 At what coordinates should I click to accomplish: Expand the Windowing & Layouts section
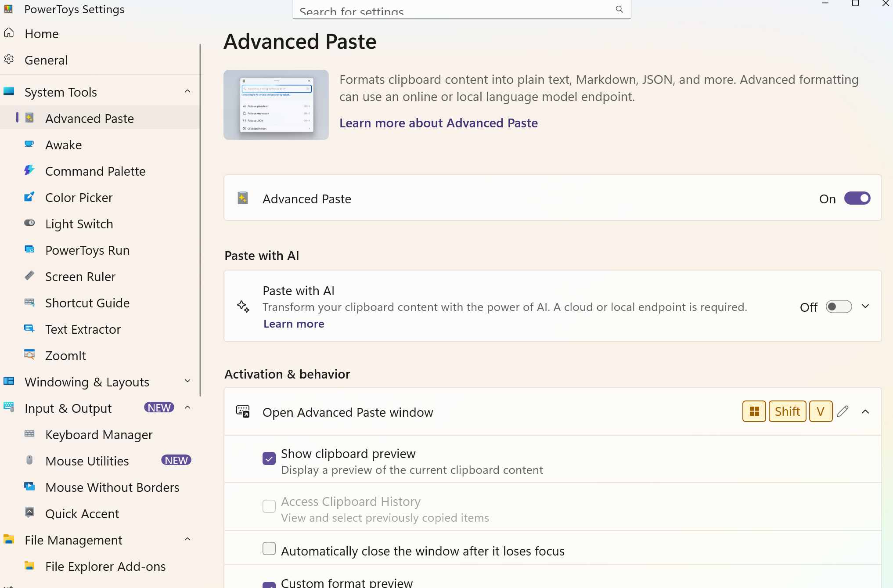click(187, 381)
